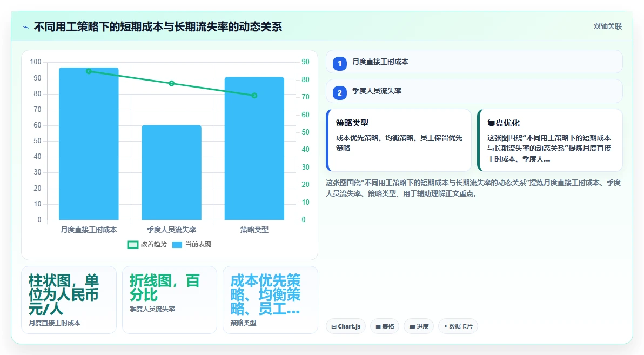Open the 复盘优化 info card heading
Screen dimensions: 644x355
point(503,123)
